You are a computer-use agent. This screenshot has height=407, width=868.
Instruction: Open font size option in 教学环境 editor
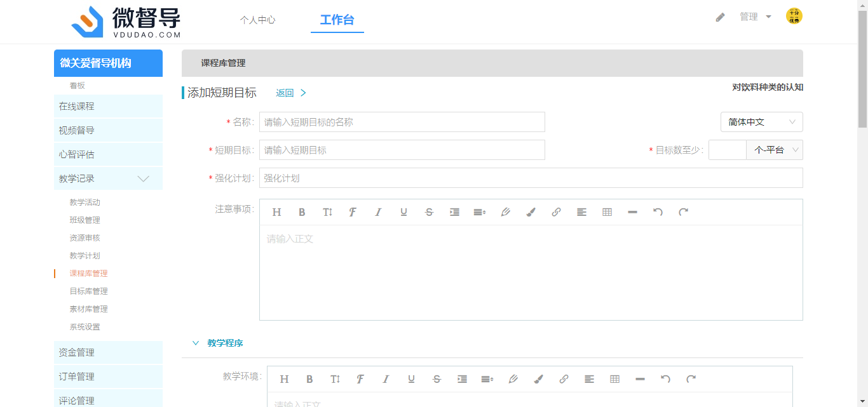click(x=335, y=379)
